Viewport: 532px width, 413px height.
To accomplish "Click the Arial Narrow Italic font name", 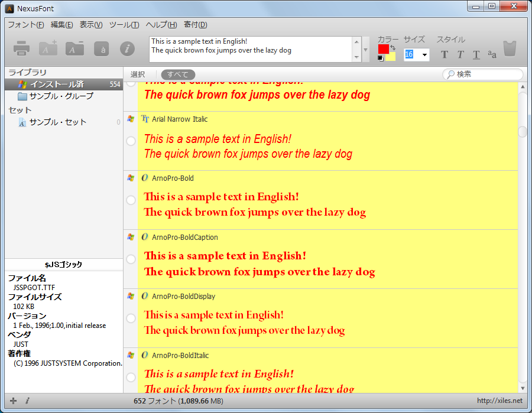I will (x=180, y=119).
